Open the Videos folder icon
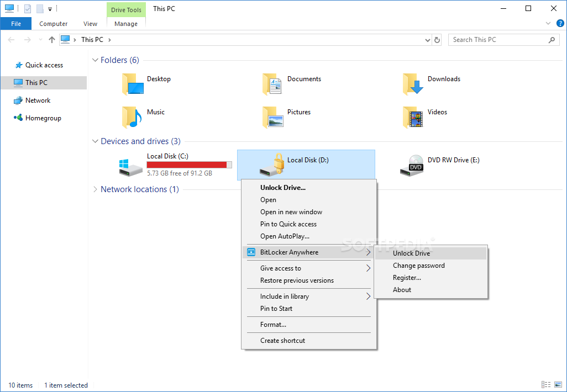The image size is (567, 392). tap(413, 118)
